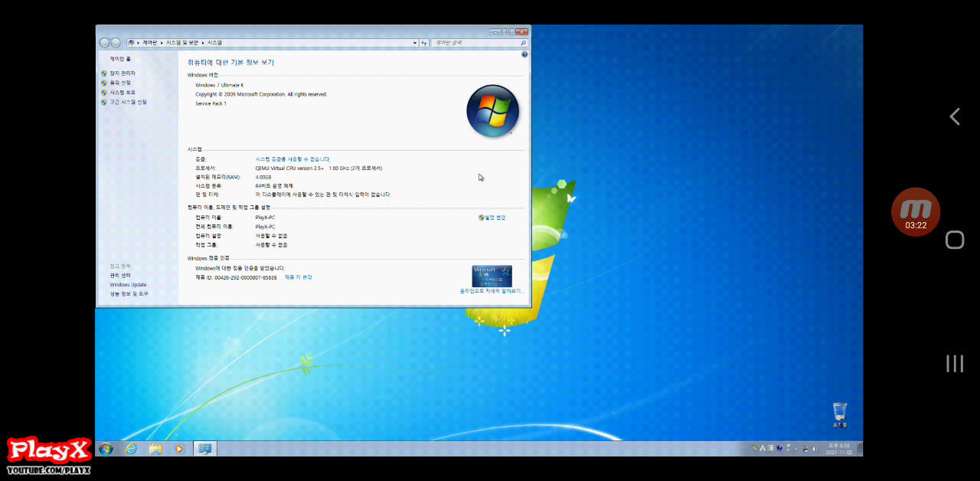Click the Korean IME 'A' language indicator
Screen dimensions: 980x481
click(x=763, y=448)
